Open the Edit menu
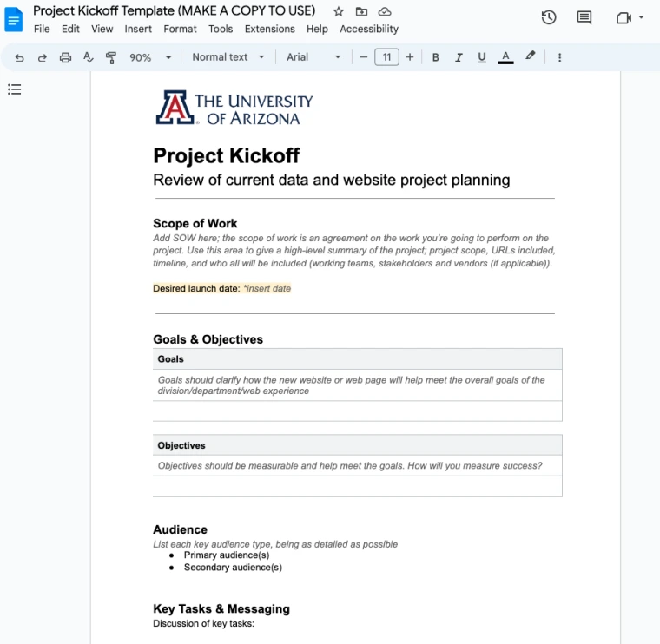This screenshot has width=660, height=644. pos(70,29)
